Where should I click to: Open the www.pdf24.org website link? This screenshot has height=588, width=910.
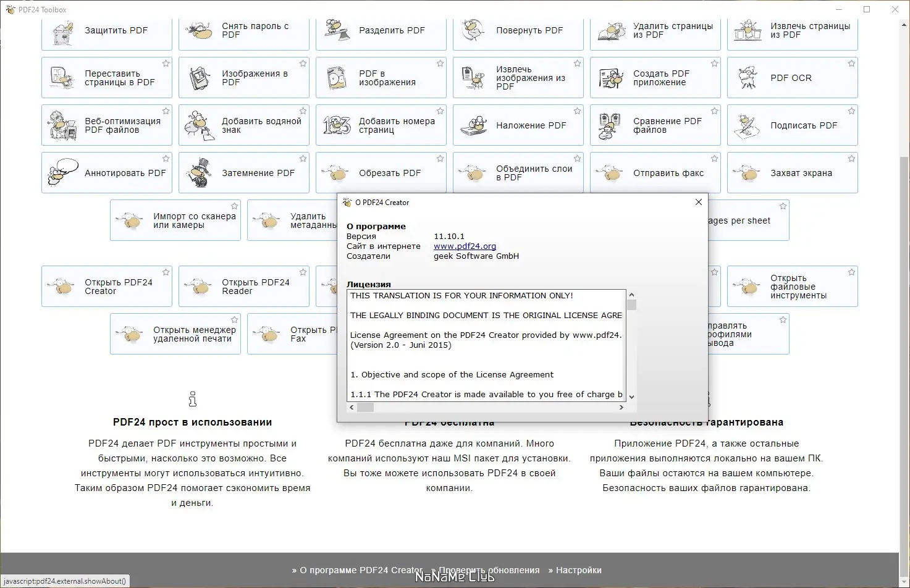tap(465, 246)
